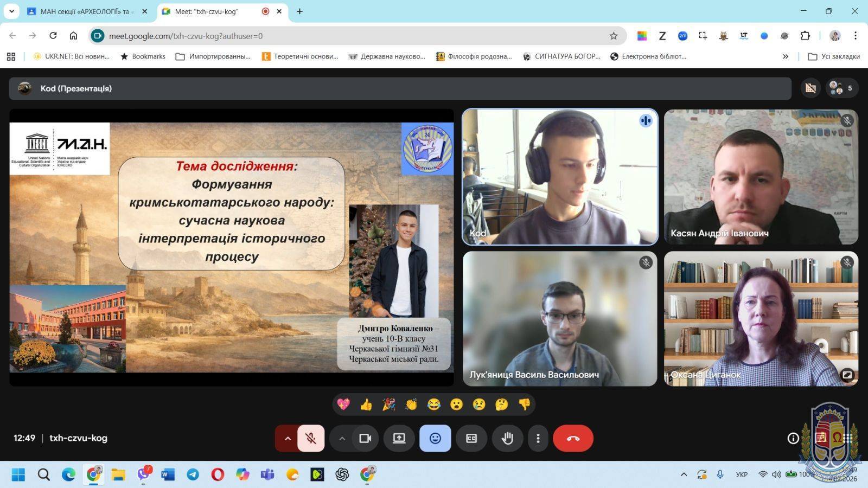
Task: Click the red Leave call button
Action: click(x=573, y=438)
